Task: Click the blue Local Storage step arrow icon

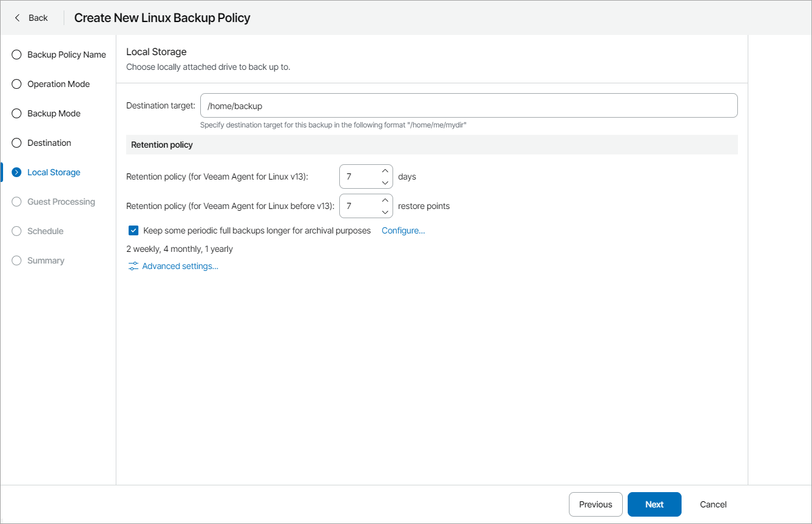Action: coord(16,172)
